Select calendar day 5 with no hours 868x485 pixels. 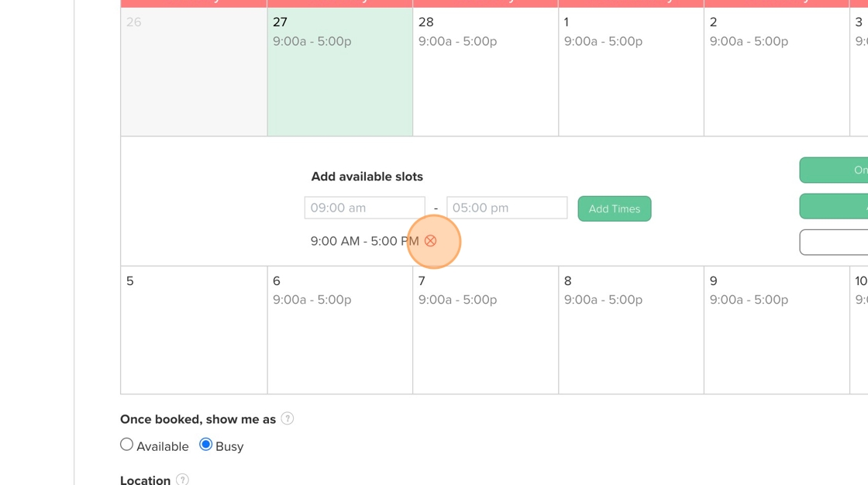coord(194,330)
